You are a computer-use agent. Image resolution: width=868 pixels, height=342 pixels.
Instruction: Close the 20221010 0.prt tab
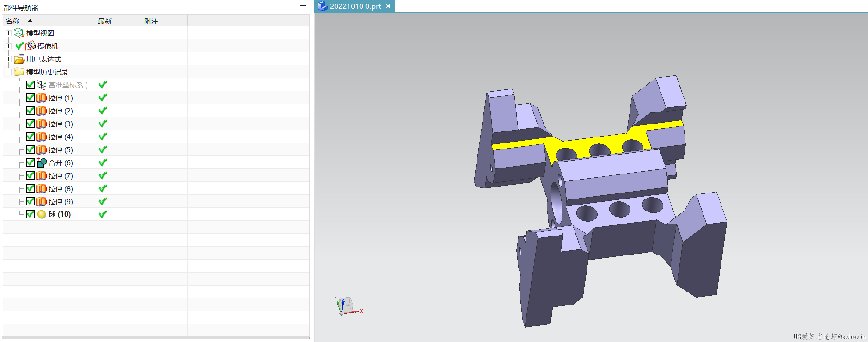[x=388, y=6]
